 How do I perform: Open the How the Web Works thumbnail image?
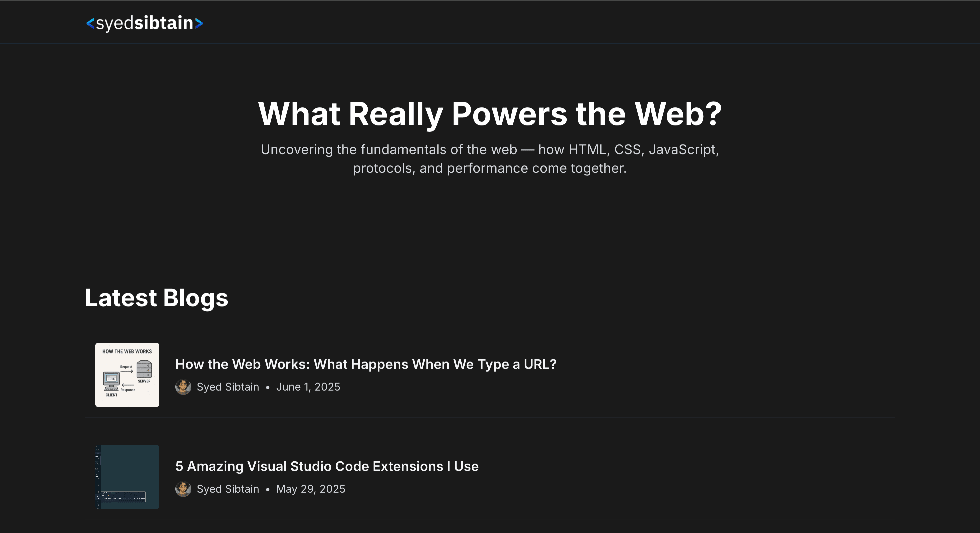(127, 375)
